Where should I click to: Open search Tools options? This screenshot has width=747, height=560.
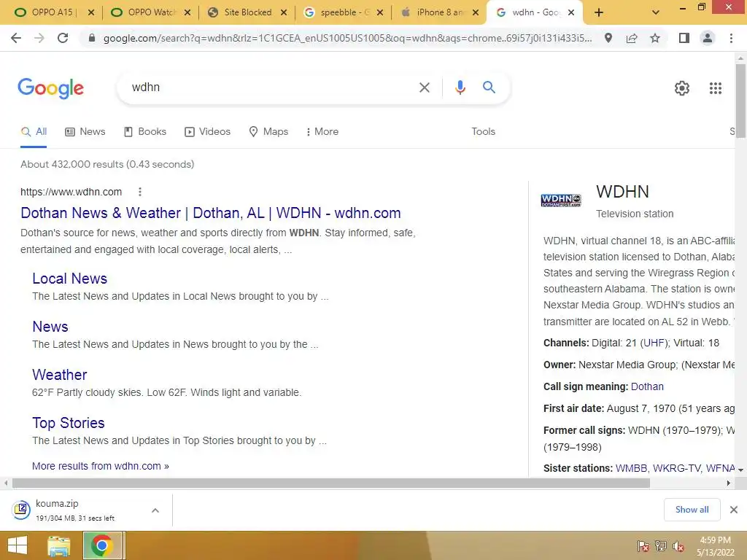483,132
